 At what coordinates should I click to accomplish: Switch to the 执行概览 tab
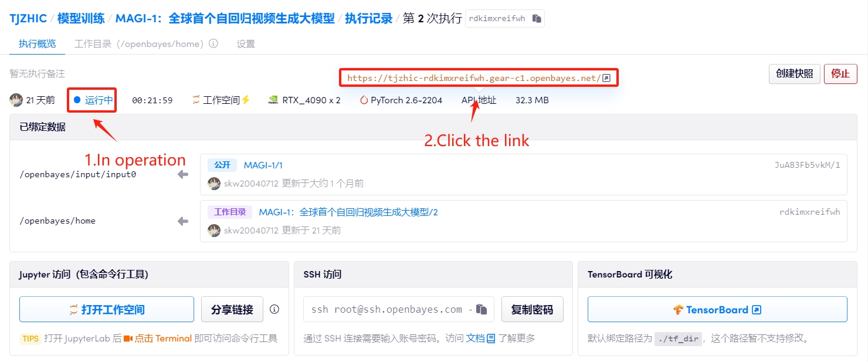pos(37,44)
